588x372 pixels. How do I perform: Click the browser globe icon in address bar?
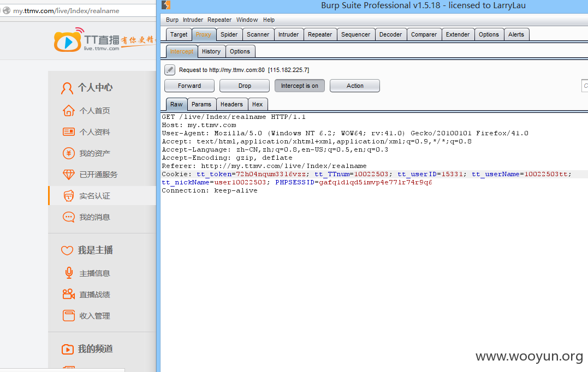(7, 10)
